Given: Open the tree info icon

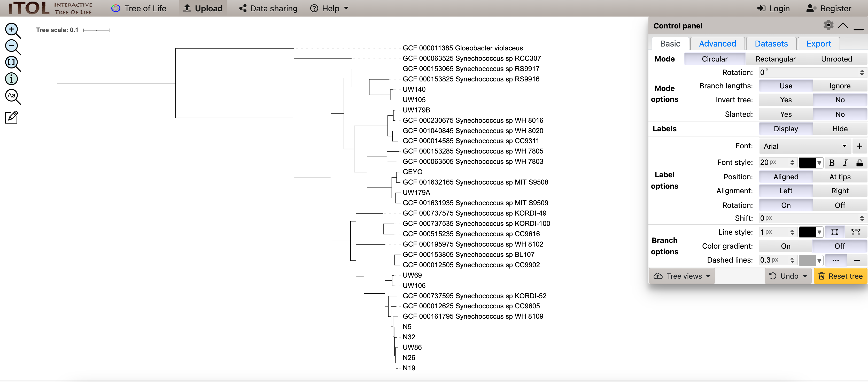Looking at the screenshot, I should 11,79.
